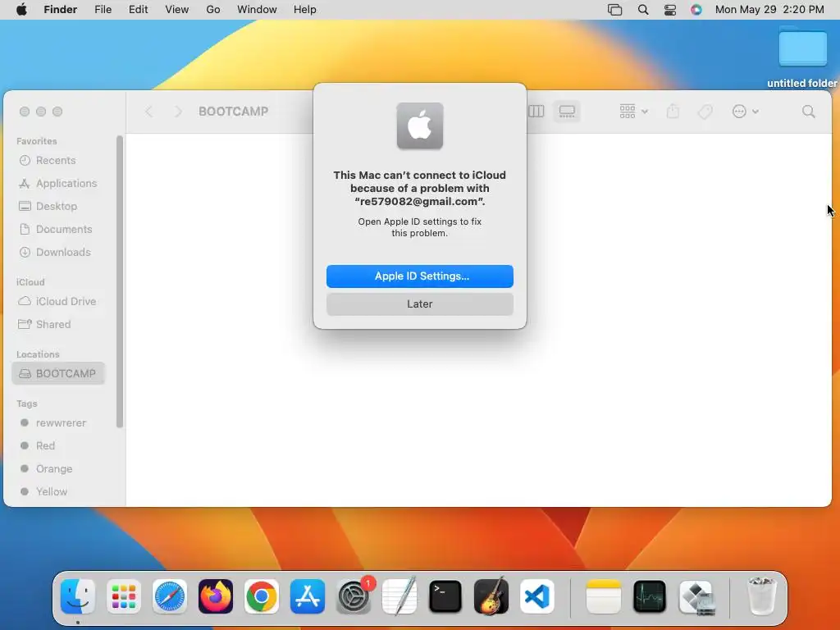Select the rewwrerer tag in the sidebar
The width and height of the screenshot is (840, 630).
(x=58, y=422)
